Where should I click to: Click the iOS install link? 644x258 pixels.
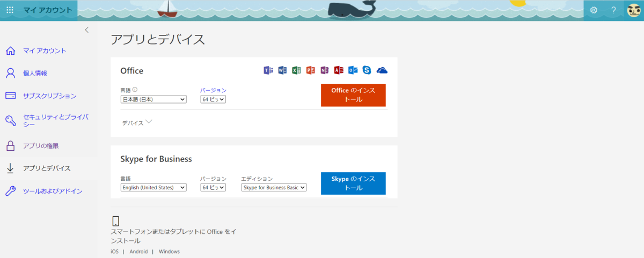pos(114,252)
